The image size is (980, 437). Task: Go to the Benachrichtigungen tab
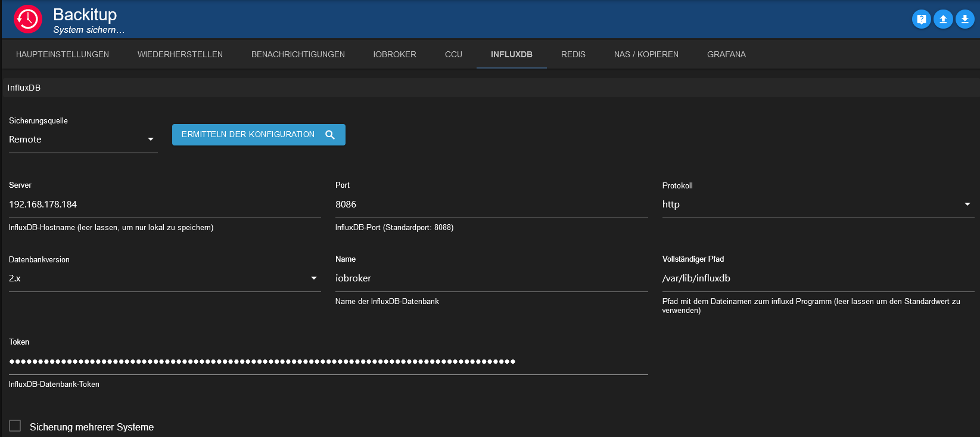point(298,54)
